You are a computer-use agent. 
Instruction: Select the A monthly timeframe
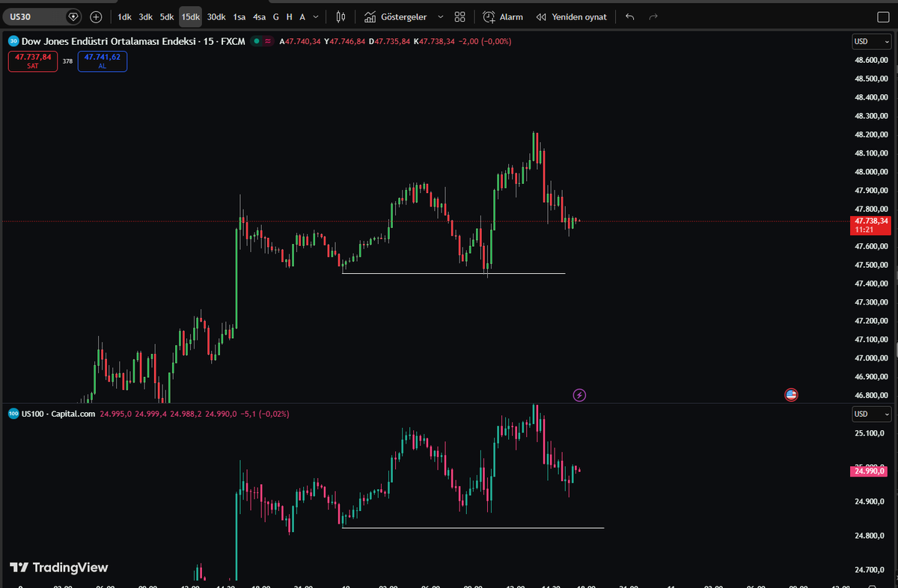click(302, 16)
